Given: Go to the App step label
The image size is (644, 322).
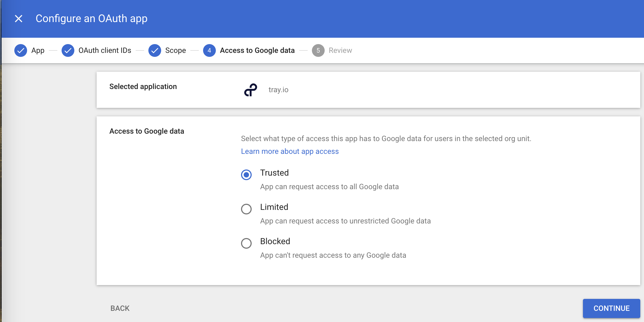Looking at the screenshot, I should (38, 50).
